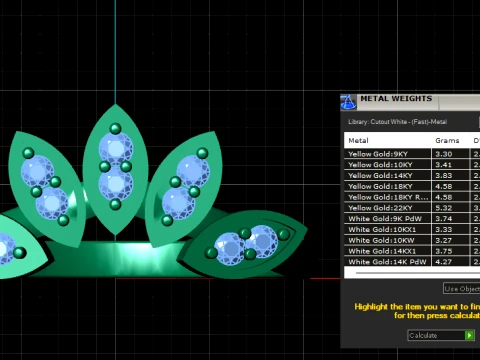Select the White Gold:14KX1 row
480x360 pixels.
click(412, 251)
